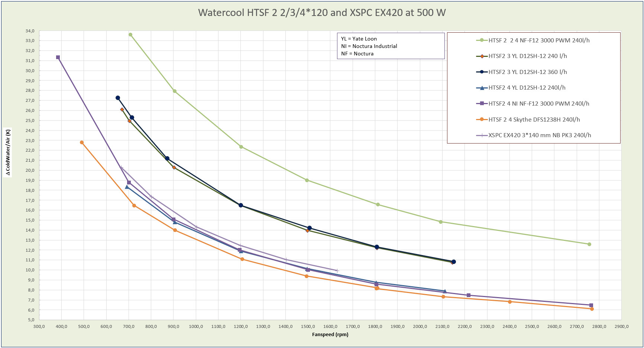Screen dimensions: 644x348
Task: Click the x-axis tick label "1200,0"
Action: tap(241, 327)
